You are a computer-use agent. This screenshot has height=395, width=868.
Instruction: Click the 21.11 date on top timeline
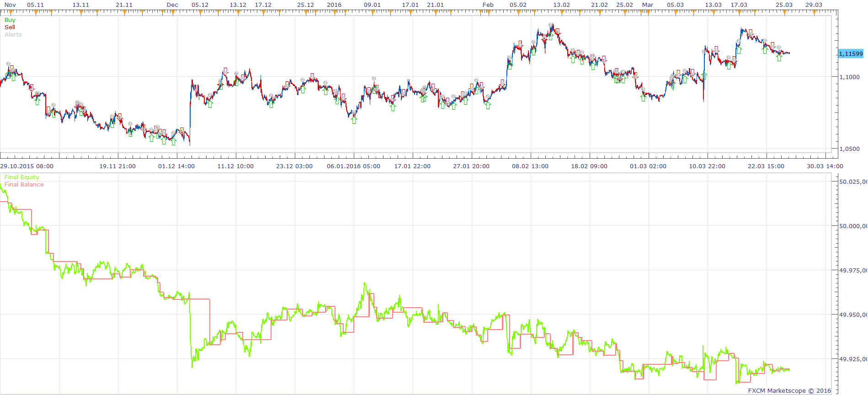tap(124, 5)
